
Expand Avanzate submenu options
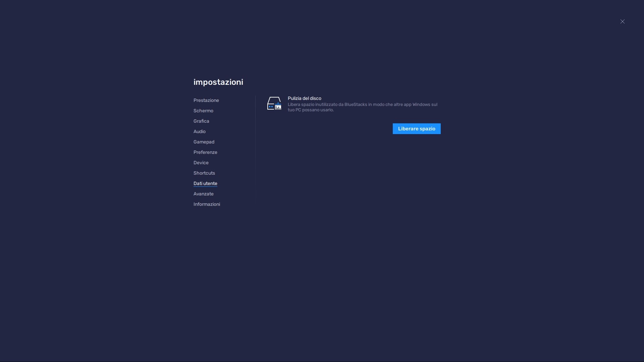tap(203, 194)
